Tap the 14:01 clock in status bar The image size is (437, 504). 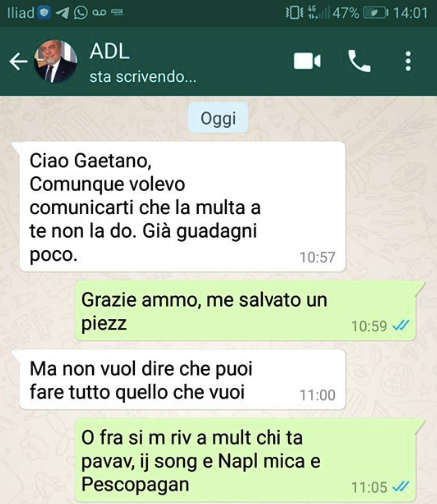pyautogui.click(x=410, y=13)
